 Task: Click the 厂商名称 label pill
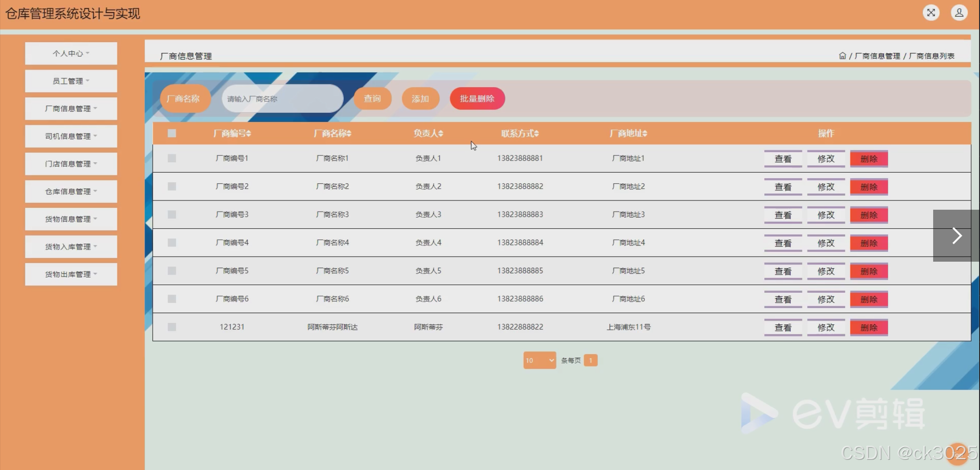[x=185, y=99]
